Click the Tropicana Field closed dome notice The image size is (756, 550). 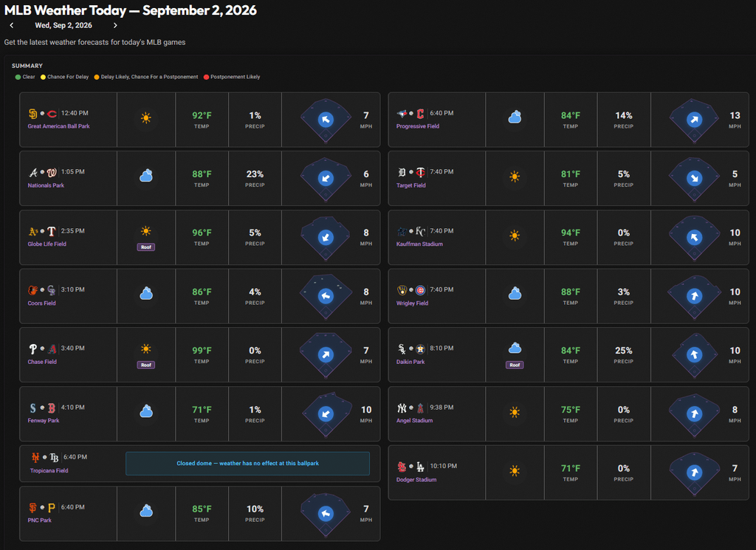248,463
